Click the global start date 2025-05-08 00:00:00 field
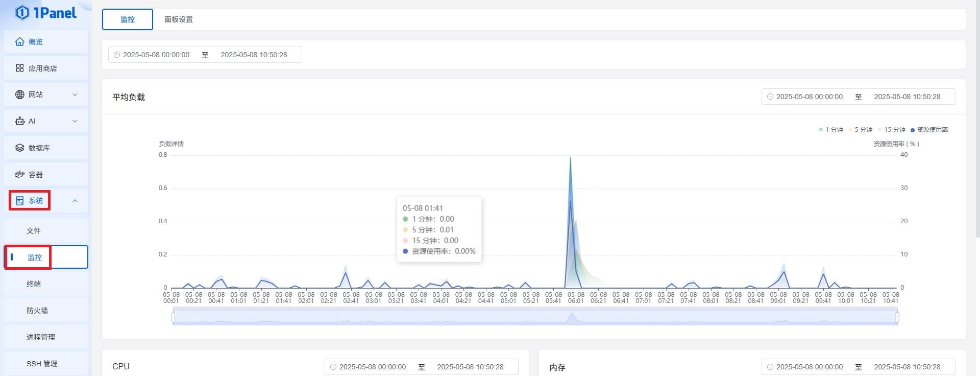This screenshot has height=376, width=980. pos(156,55)
